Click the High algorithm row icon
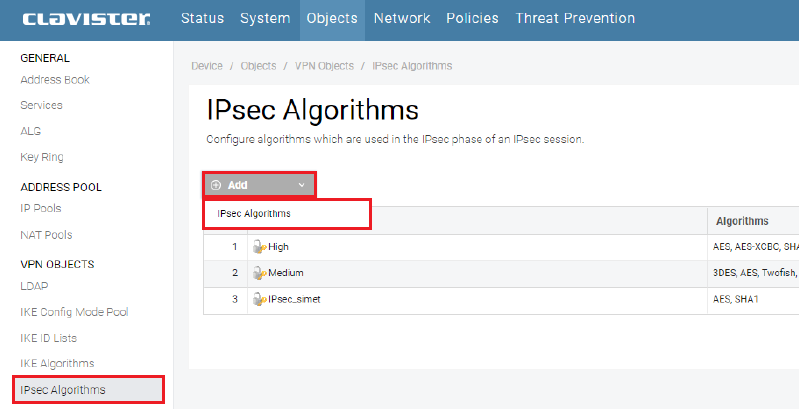Screen dimensions: 799x409 click(259, 246)
